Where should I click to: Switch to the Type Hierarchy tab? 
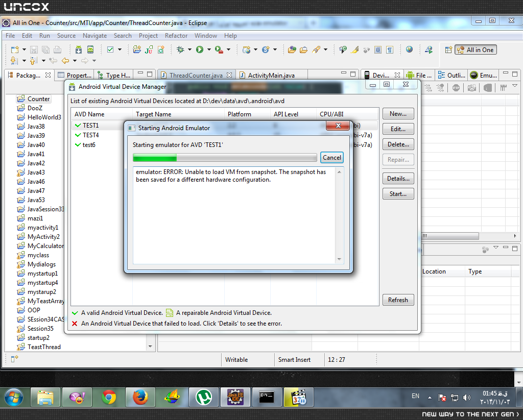point(114,76)
